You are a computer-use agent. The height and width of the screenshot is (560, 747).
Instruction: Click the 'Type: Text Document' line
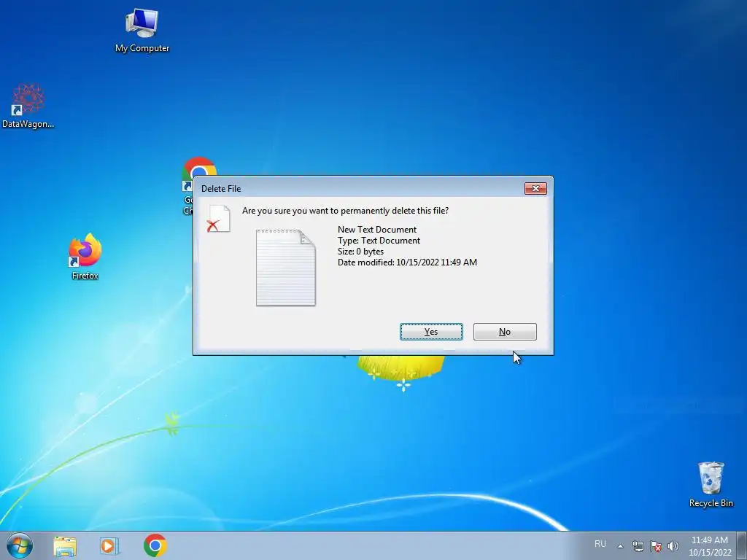point(379,241)
